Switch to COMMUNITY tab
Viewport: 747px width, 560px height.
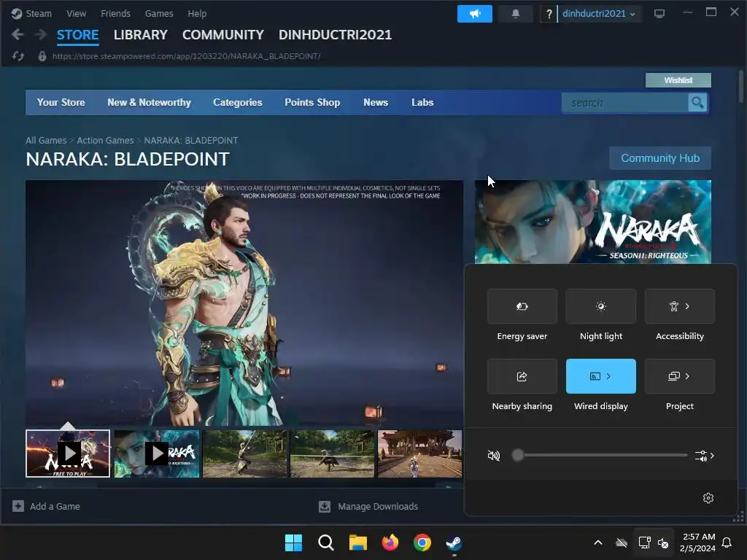[223, 35]
